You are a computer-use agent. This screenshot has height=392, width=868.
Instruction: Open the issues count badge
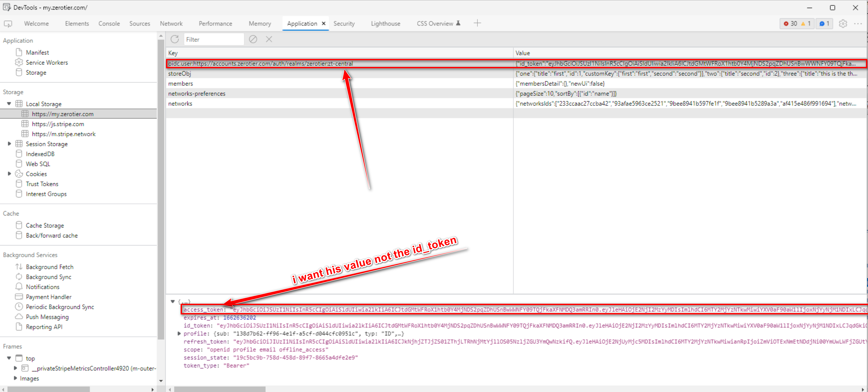click(x=824, y=24)
